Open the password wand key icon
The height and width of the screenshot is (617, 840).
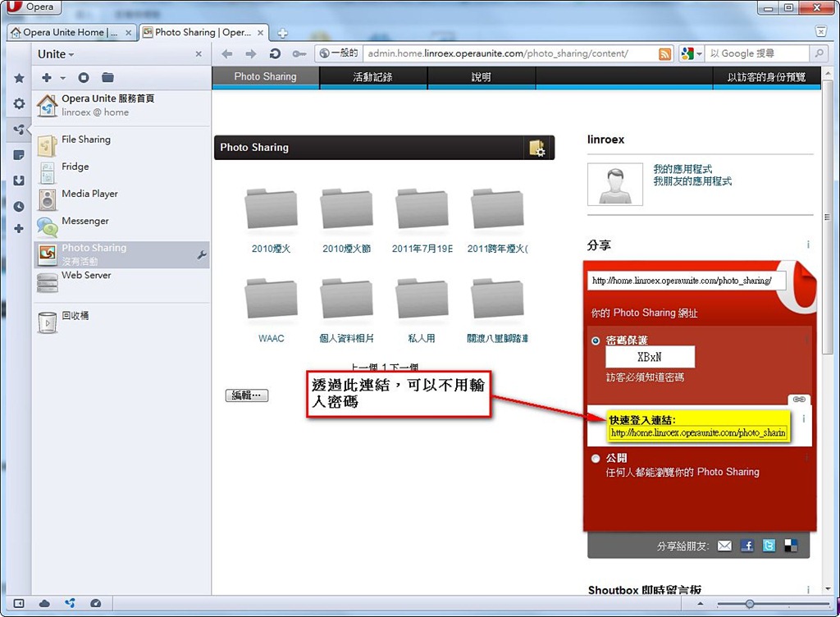coord(299,53)
